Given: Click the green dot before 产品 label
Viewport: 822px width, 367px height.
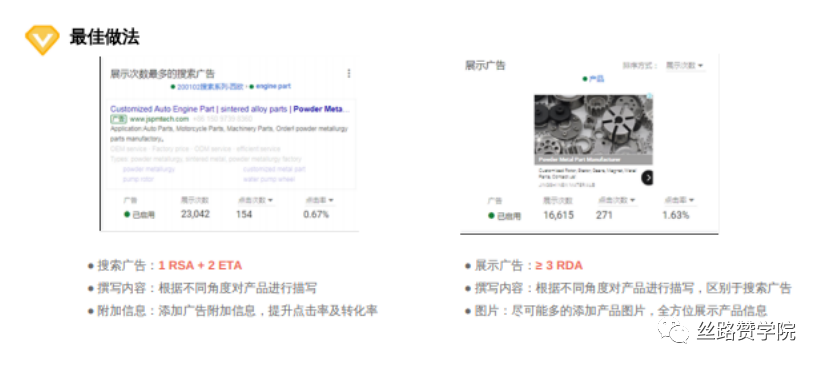Looking at the screenshot, I should click(x=585, y=79).
